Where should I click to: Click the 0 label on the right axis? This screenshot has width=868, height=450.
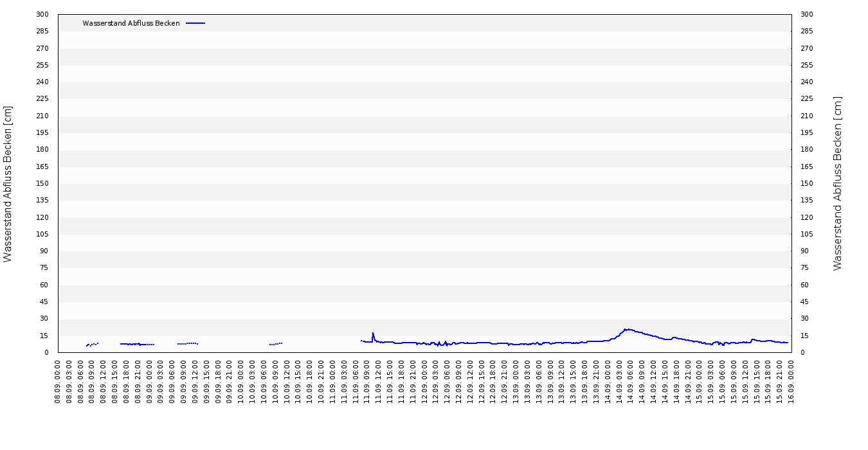802,352
